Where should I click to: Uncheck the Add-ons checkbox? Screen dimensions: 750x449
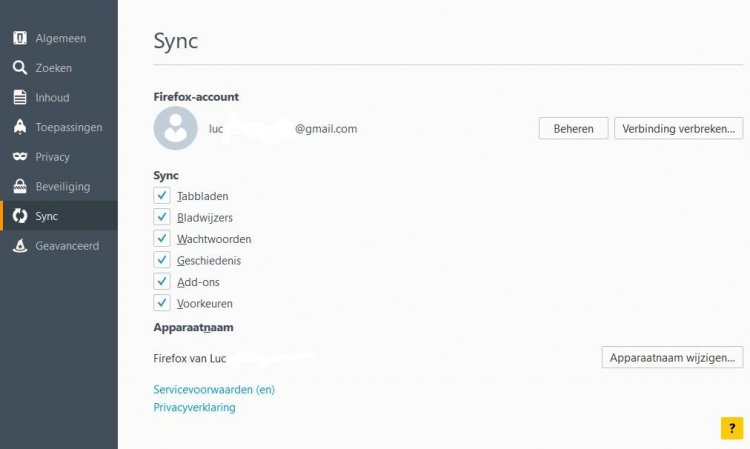[x=162, y=281]
